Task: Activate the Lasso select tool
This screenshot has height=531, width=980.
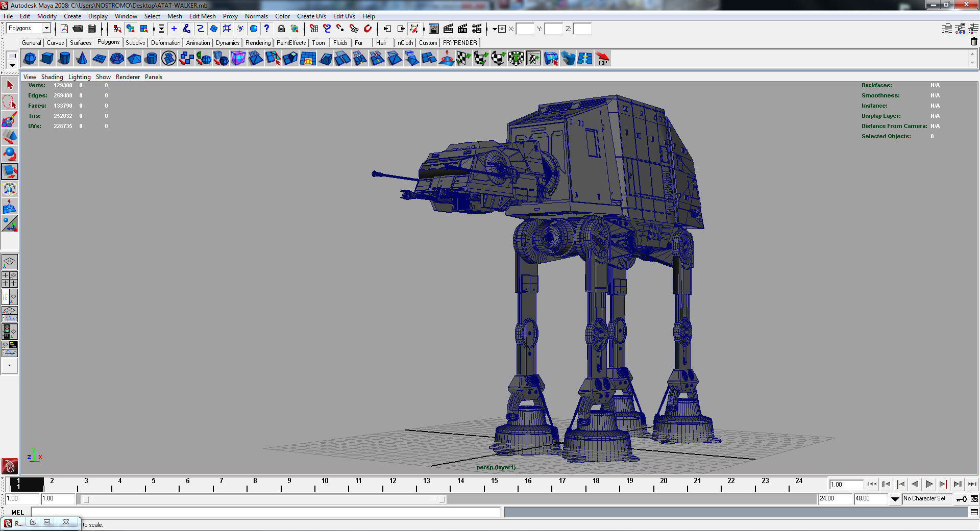Action: (x=10, y=103)
